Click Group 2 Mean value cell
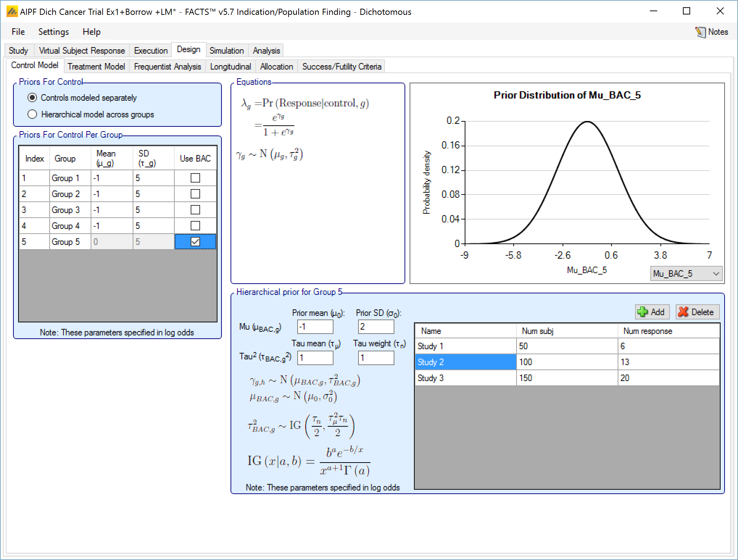 click(x=111, y=194)
